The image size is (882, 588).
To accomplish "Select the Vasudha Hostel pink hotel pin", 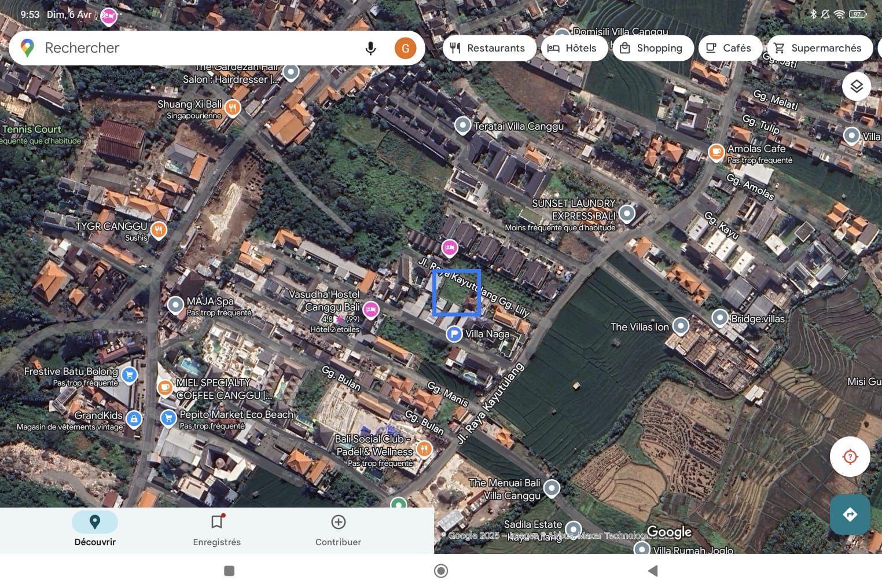I will click(x=371, y=310).
